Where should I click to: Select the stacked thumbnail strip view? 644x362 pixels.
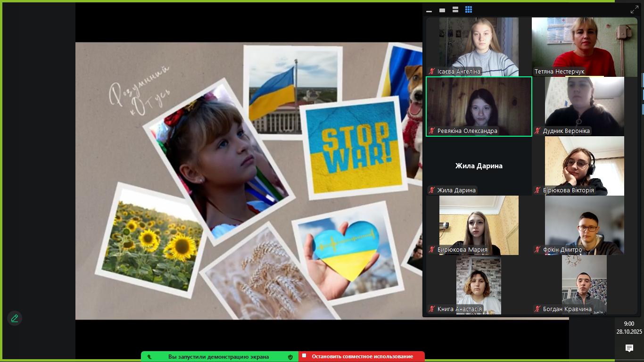[x=455, y=10]
